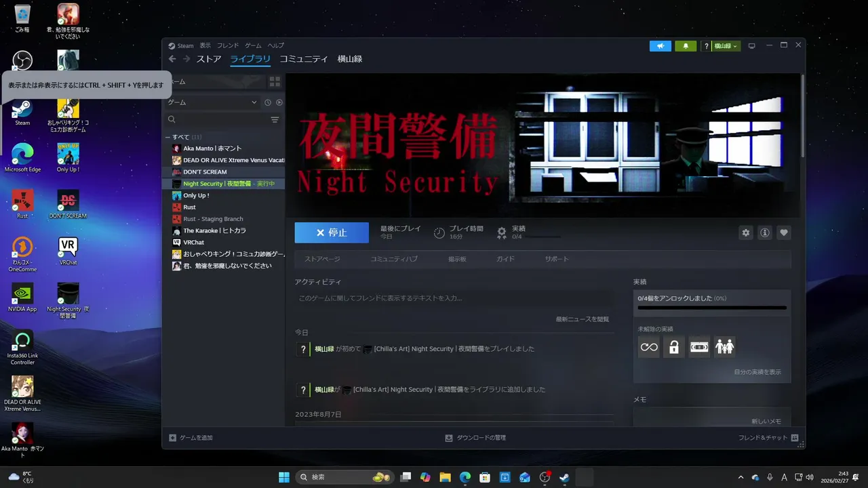Open NVIDIA App desktop shortcut
Screen dimensions: 868x488
point(22,298)
